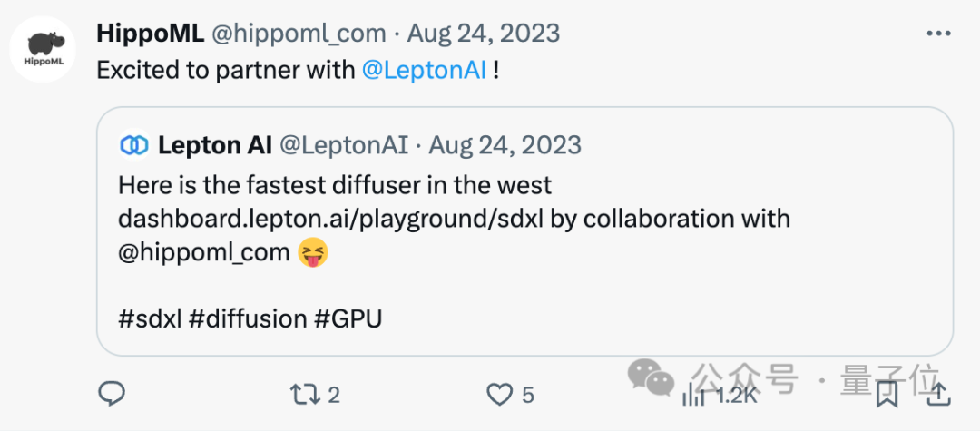Click the @LeptonAI mention link
980x431 pixels.
(x=424, y=70)
